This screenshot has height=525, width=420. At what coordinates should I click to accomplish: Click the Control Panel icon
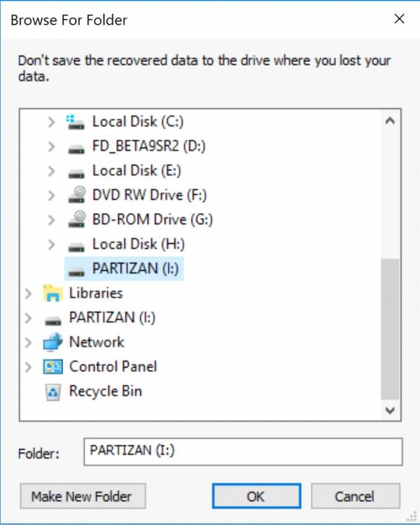(x=52, y=367)
